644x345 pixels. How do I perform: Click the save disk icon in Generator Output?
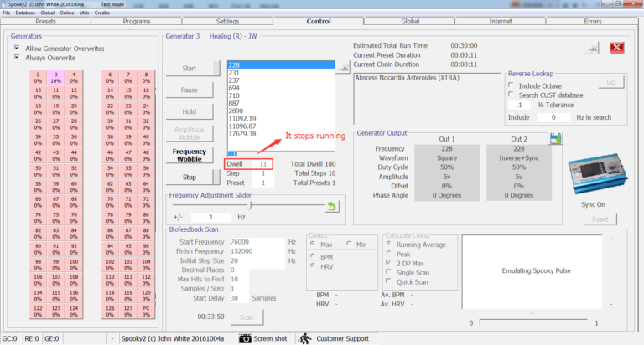pyautogui.click(x=555, y=118)
